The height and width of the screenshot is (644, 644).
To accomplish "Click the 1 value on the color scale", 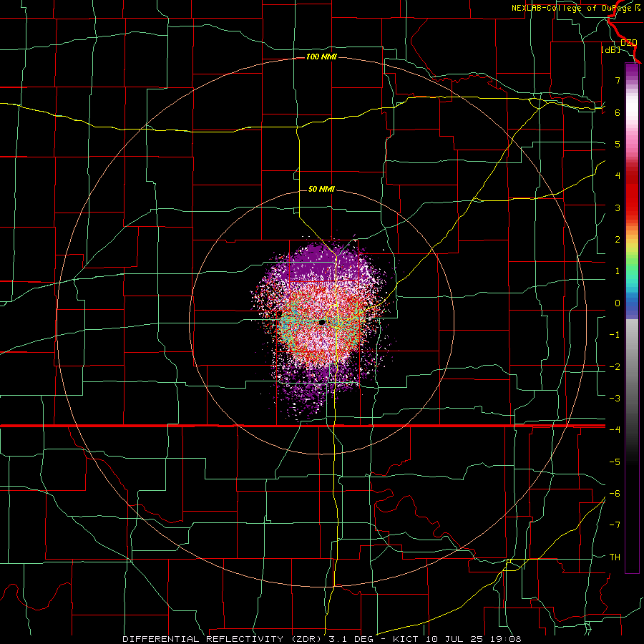I will coord(618,271).
